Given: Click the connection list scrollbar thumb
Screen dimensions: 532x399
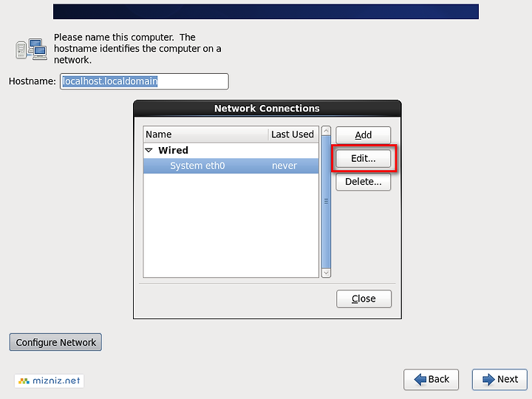Looking at the screenshot, I should [326, 202].
